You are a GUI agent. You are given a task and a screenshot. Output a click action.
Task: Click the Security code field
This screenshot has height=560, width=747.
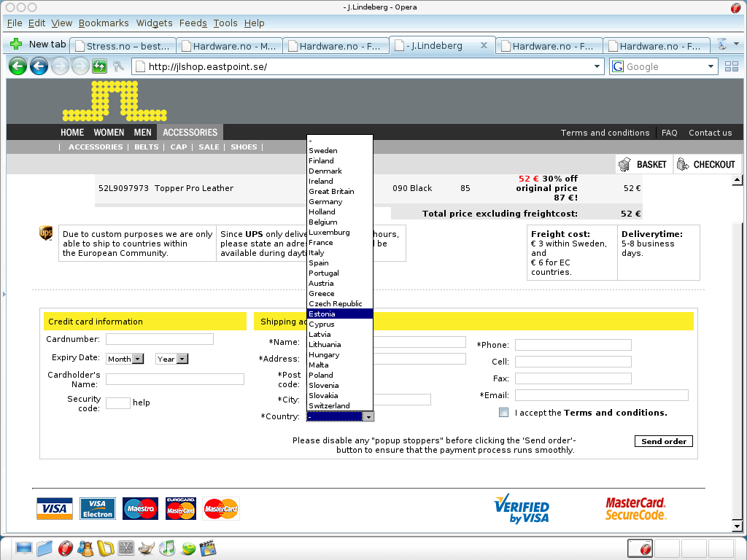[x=118, y=402]
